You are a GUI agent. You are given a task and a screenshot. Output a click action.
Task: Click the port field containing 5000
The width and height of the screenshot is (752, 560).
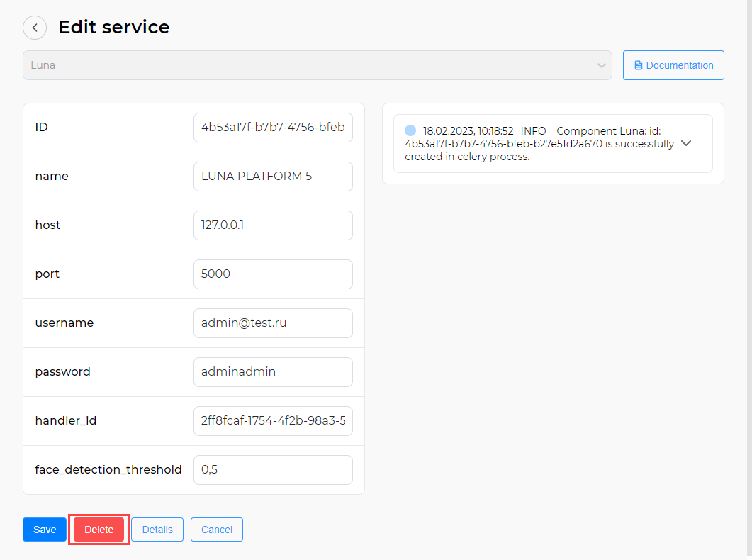(x=273, y=274)
